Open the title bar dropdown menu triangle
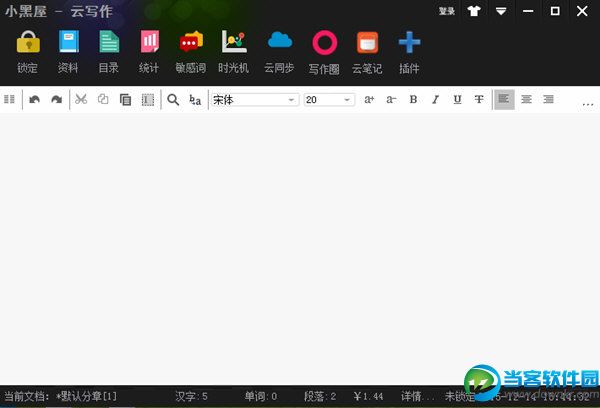 coord(501,11)
